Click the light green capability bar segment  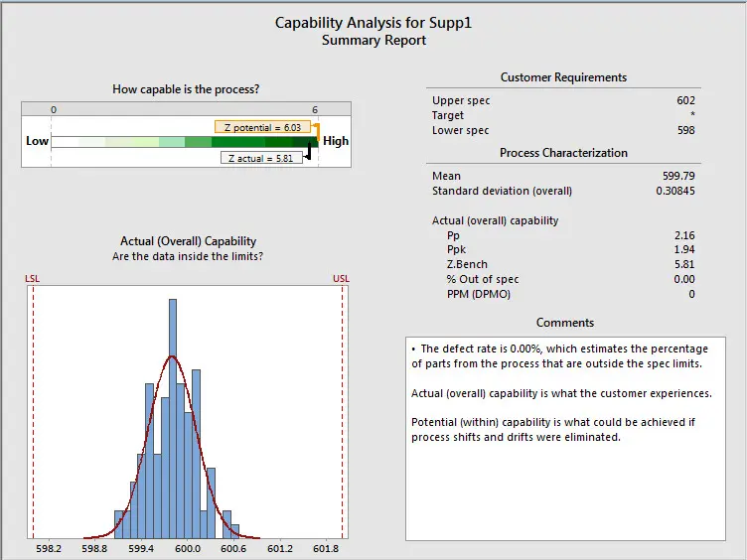(132, 141)
